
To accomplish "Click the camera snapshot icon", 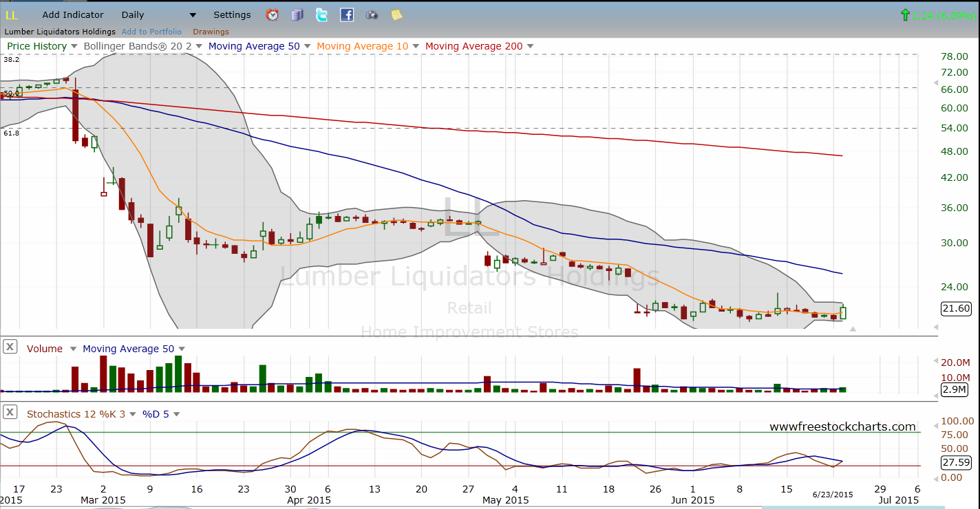I will (x=372, y=14).
